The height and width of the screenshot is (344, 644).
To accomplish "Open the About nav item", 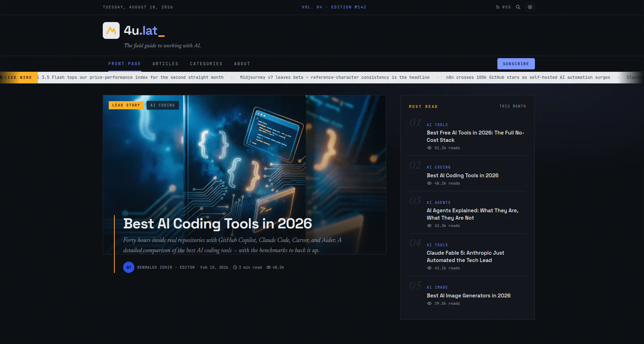I will 242,64.
